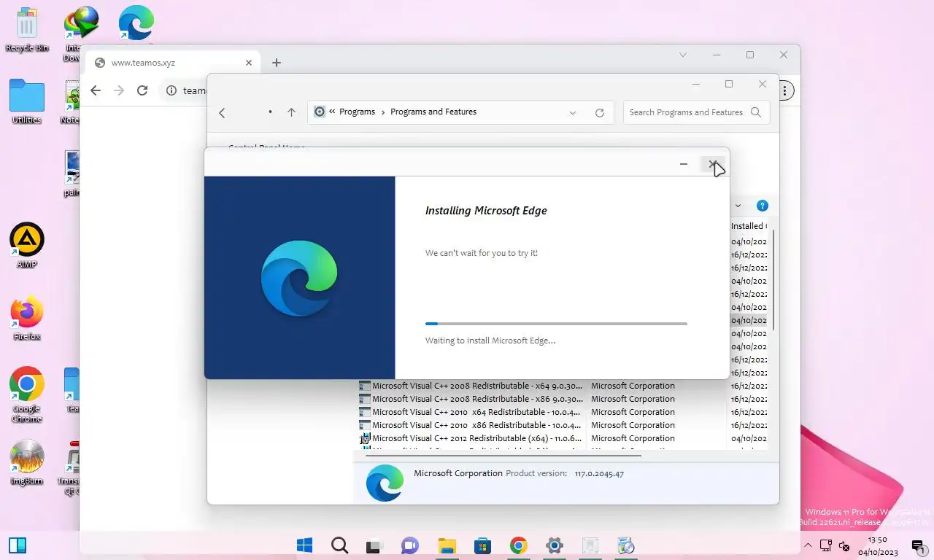
Task: Click the muted volume tray icon
Action: pyautogui.click(x=844, y=545)
